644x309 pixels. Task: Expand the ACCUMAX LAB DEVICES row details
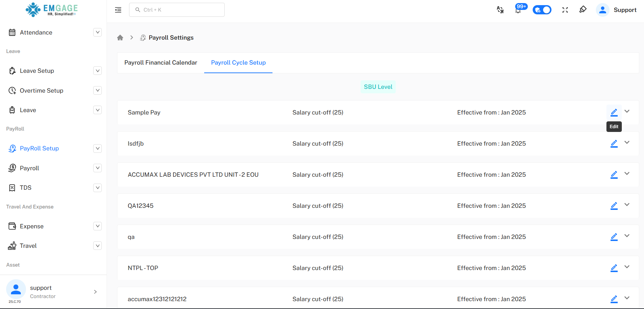627,174
